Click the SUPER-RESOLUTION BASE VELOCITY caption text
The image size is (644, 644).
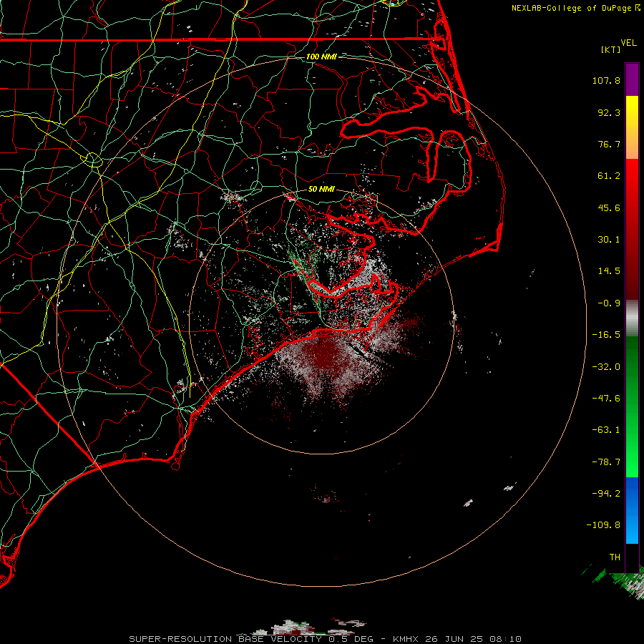(225, 639)
